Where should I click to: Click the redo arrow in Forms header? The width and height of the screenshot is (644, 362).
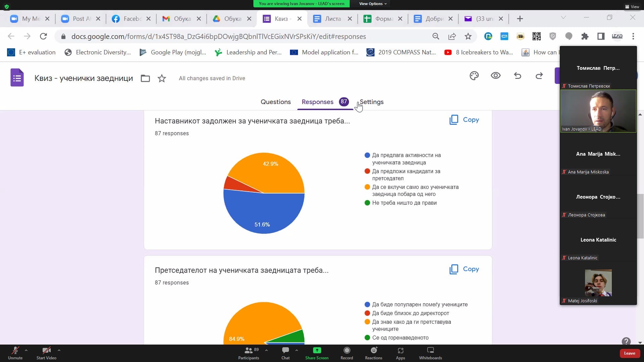539,76
